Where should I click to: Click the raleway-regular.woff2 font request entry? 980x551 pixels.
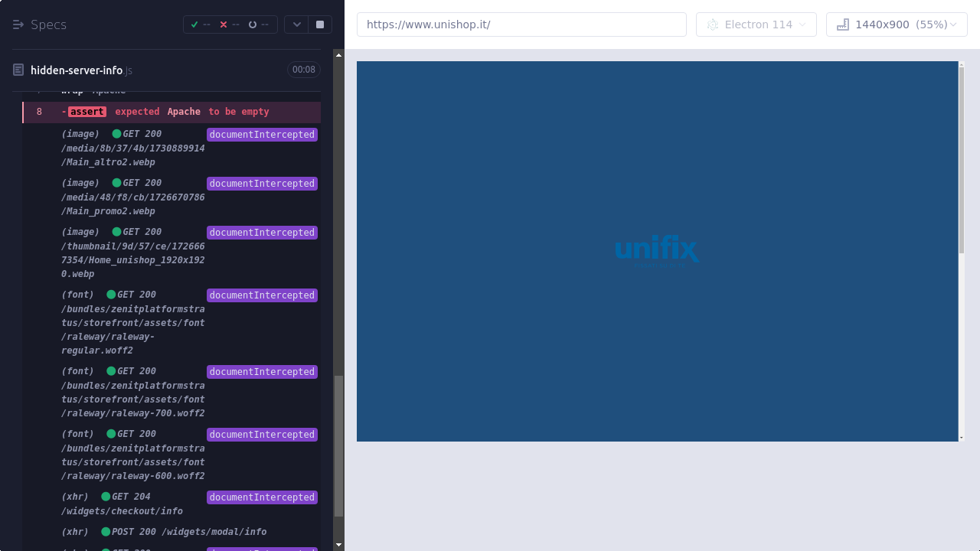(x=132, y=322)
